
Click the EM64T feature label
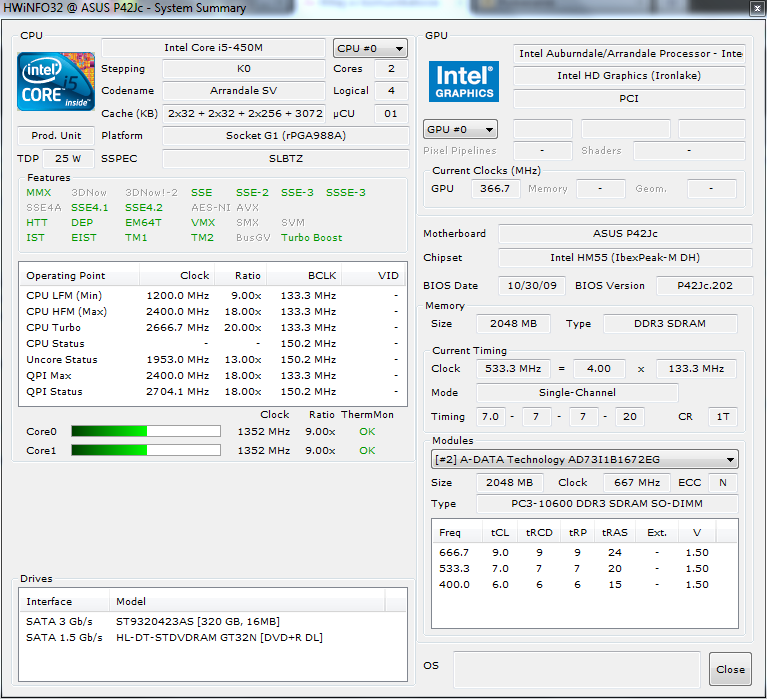click(x=143, y=223)
